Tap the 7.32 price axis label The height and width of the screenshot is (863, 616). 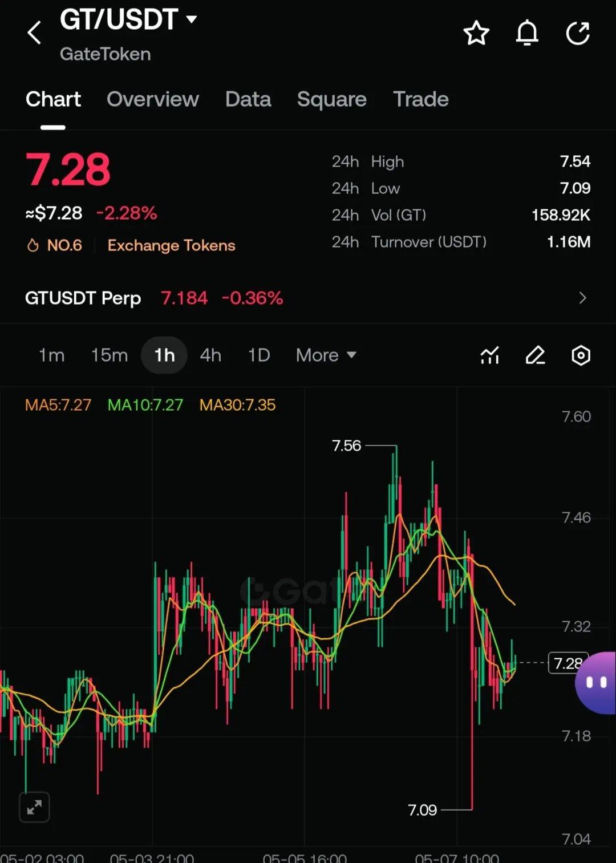576,626
